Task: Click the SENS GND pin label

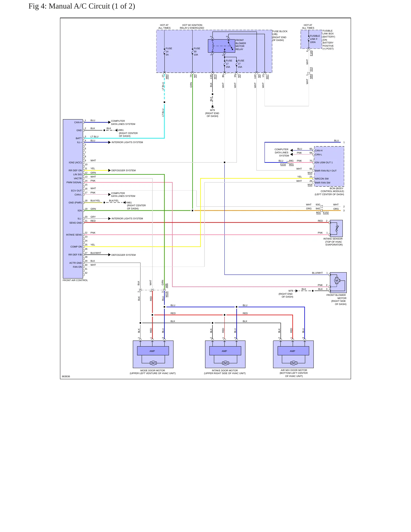Action: [75, 223]
